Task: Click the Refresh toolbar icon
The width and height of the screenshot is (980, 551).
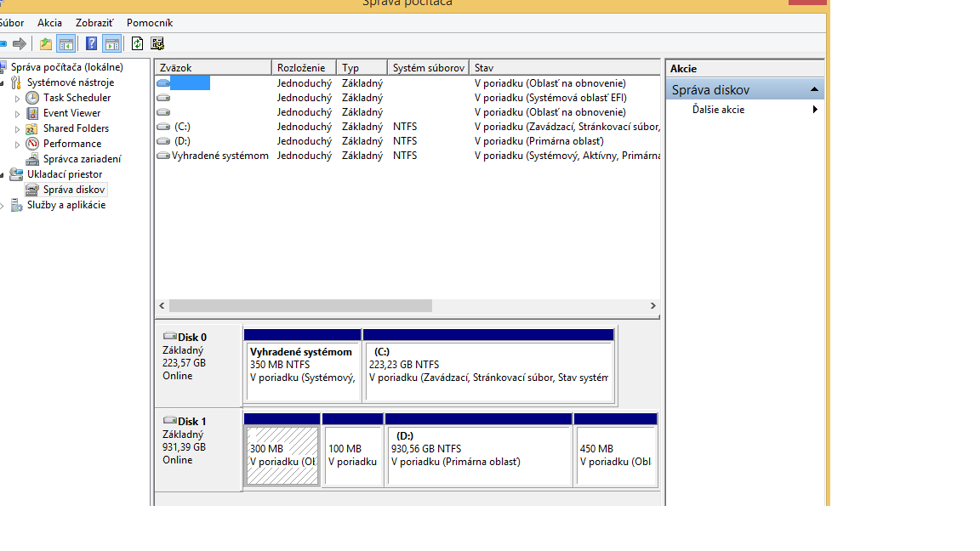Action: tap(138, 43)
